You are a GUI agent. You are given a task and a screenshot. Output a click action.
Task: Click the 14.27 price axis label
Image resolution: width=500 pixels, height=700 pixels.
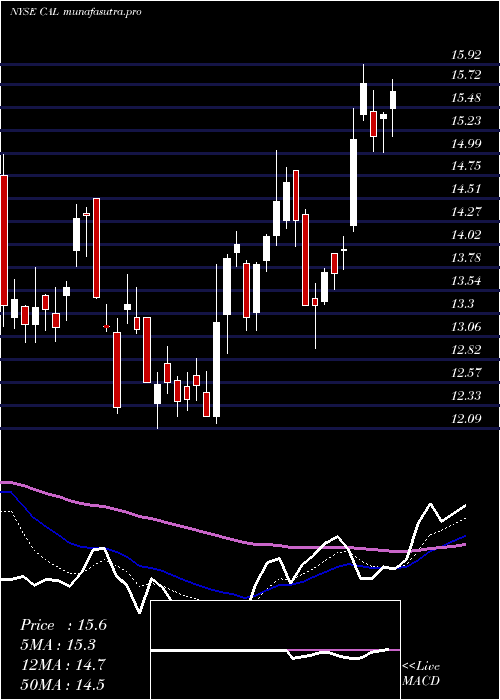[466, 212]
